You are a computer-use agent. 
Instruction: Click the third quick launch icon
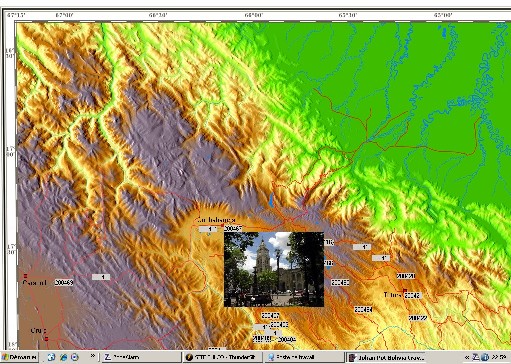tap(75, 357)
